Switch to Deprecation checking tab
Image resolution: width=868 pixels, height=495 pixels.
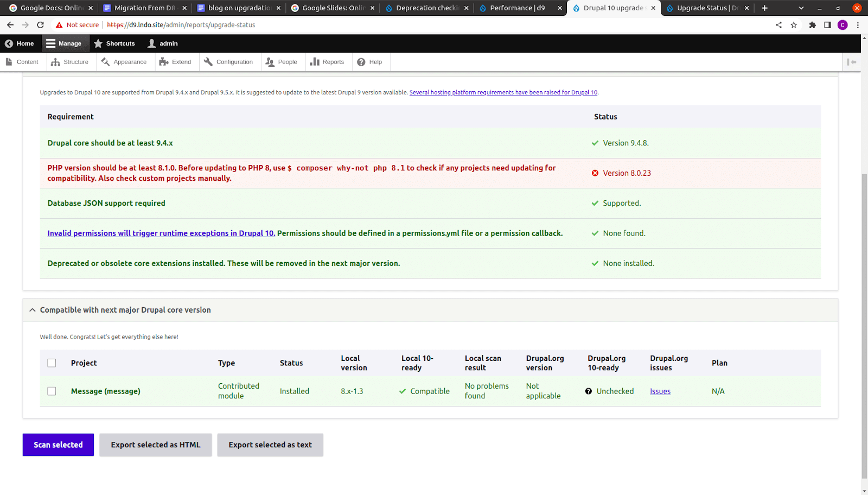426,8
